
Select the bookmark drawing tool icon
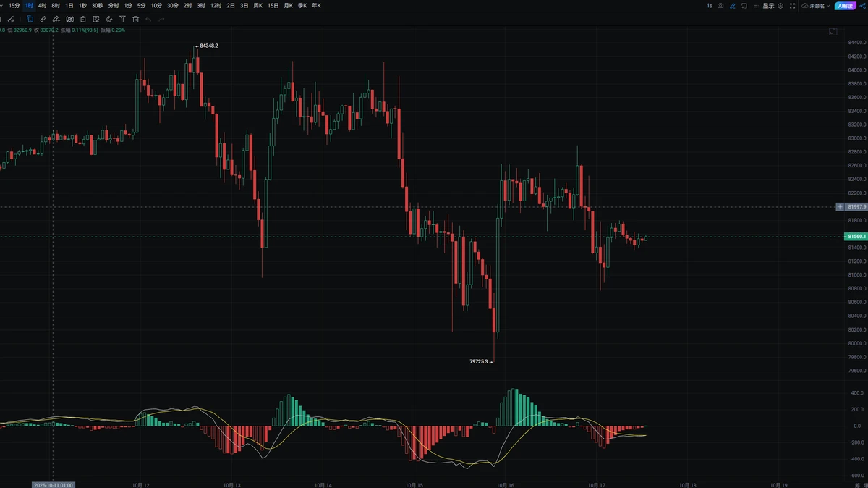[x=30, y=19]
